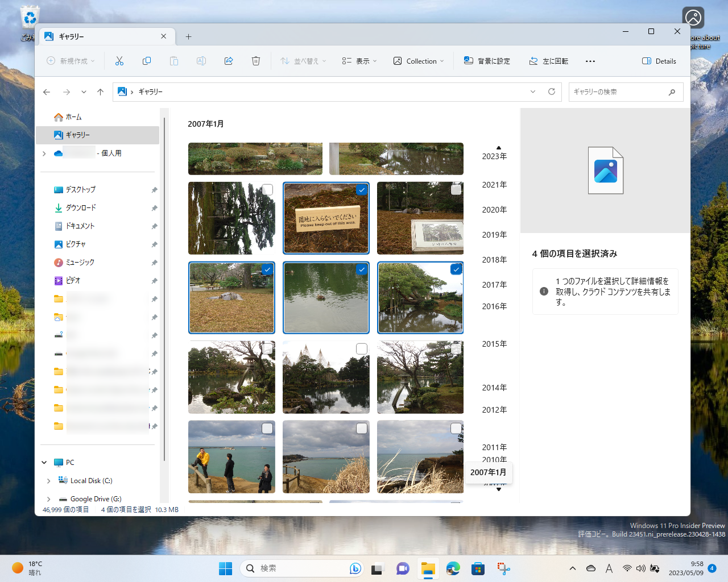This screenshot has width=728, height=582.
Task: Click the OneDrive cloud icon in the system tray
Action: point(591,568)
